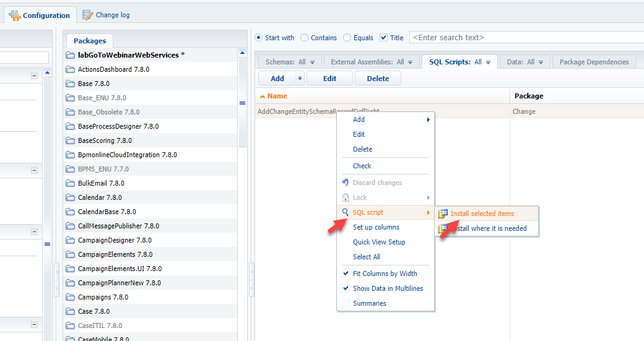Click folder icon of Campaigns 7.8.0
Image resolution: width=644 pixels, height=341 pixels.
click(70, 298)
